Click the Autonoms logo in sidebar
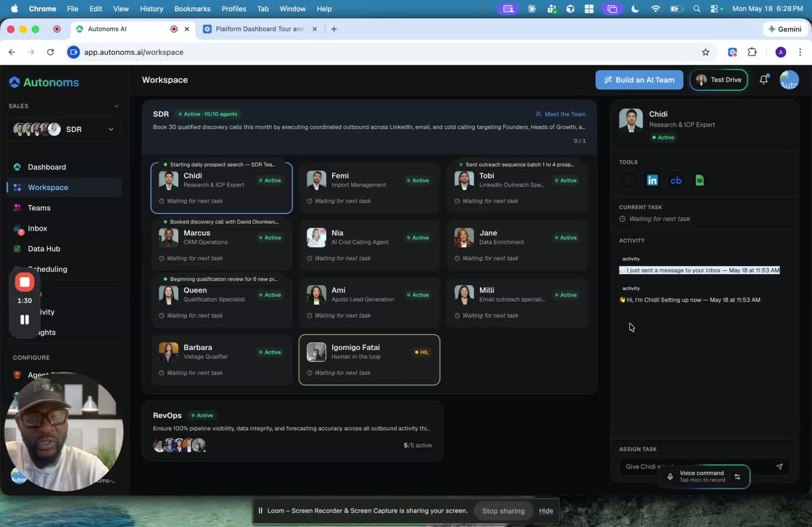 [44, 82]
